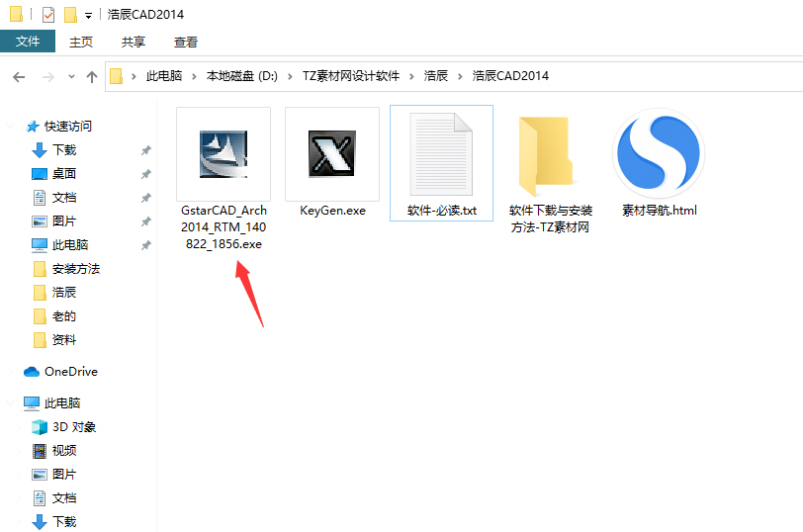803x532 pixels.
Task: Click the properties checkmark icon in title bar
Action: click(x=48, y=14)
